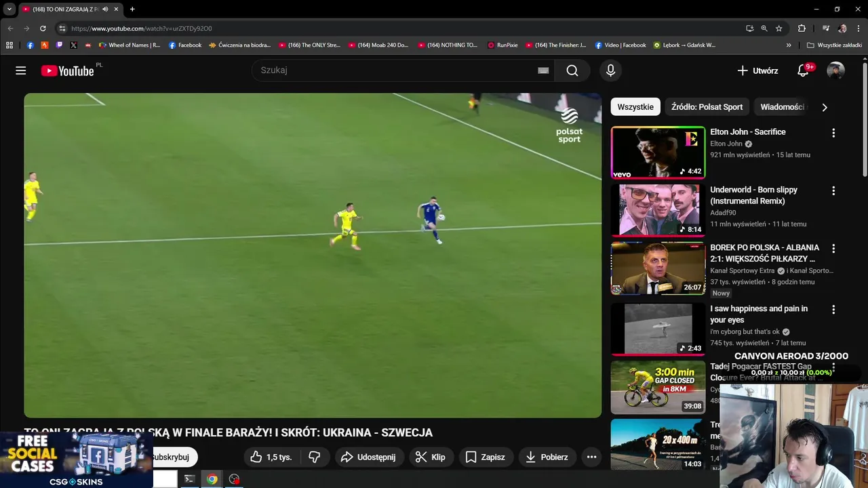Open Chrome in the Windows taskbar
868x488 pixels.
tap(212, 479)
